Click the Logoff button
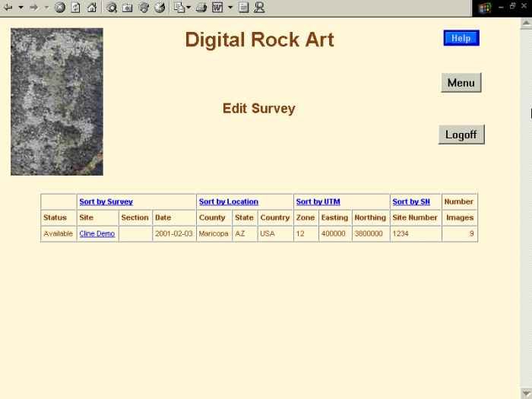 click(x=461, y=135)
